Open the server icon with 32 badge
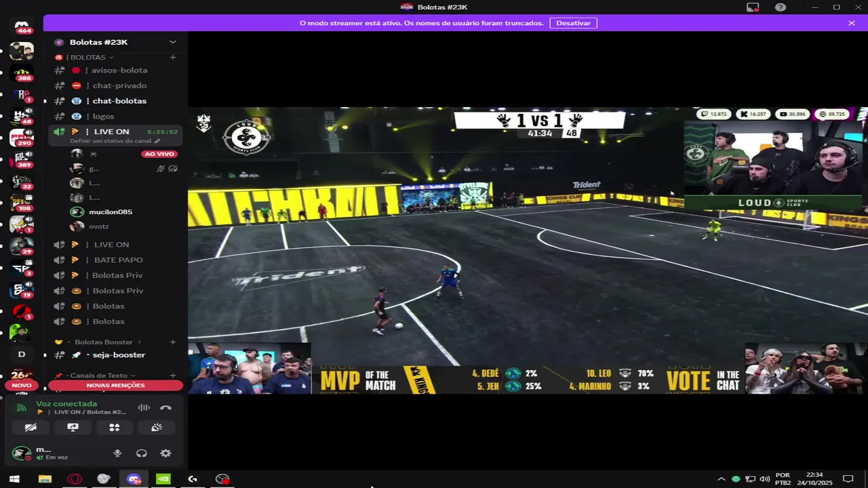Image resolution: width=868 pixels, height=488 pixels. [x=22, y=182]
